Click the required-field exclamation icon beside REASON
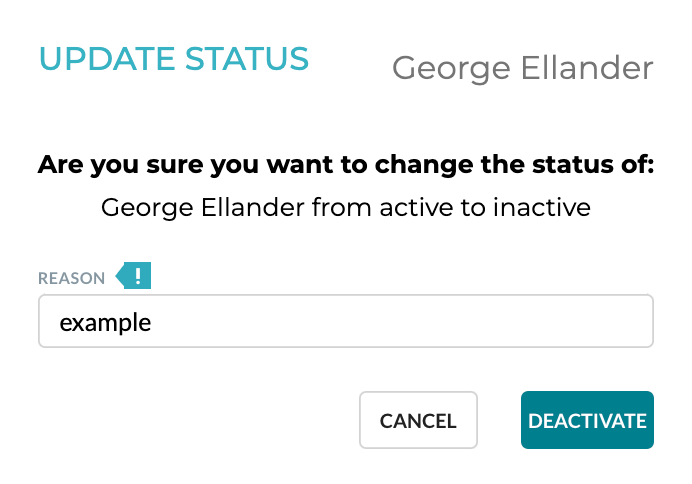This screenshot has width=692, height=484. tap(134, 276)
